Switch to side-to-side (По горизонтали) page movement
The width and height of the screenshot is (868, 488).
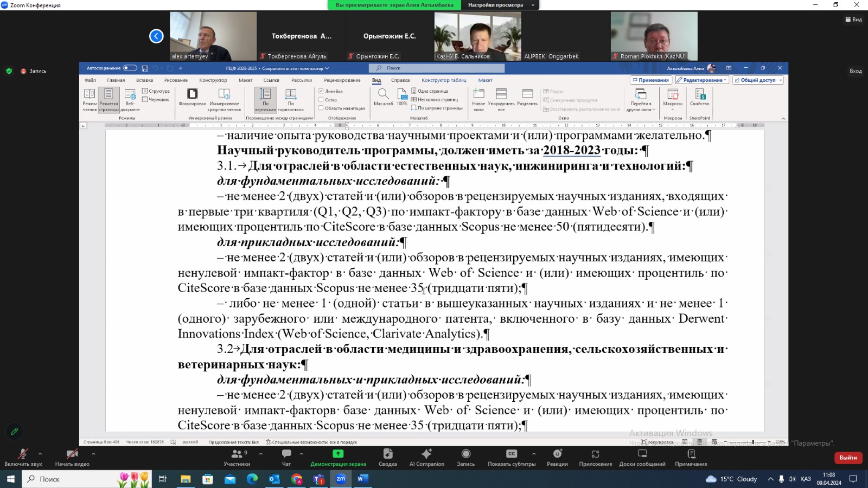[291, 100]
